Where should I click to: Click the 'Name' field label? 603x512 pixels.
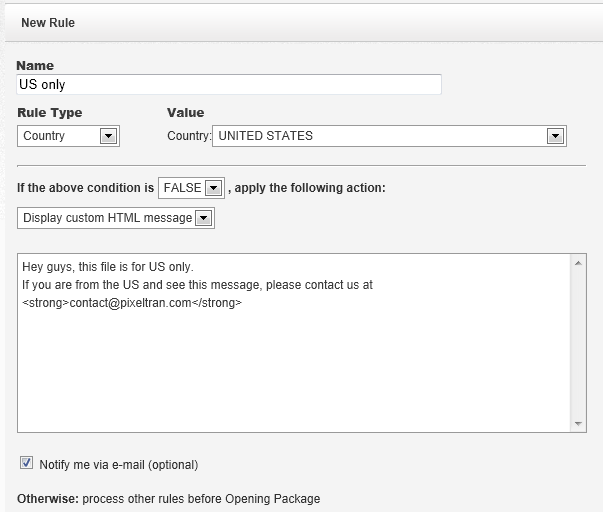click(x=35, y=65)
